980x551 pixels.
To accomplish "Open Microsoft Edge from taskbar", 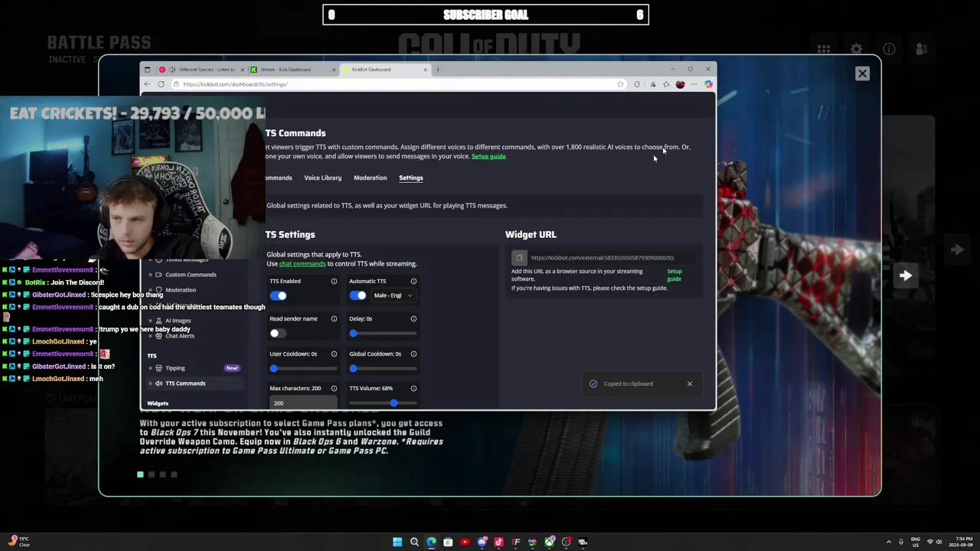I will (431, 542).
